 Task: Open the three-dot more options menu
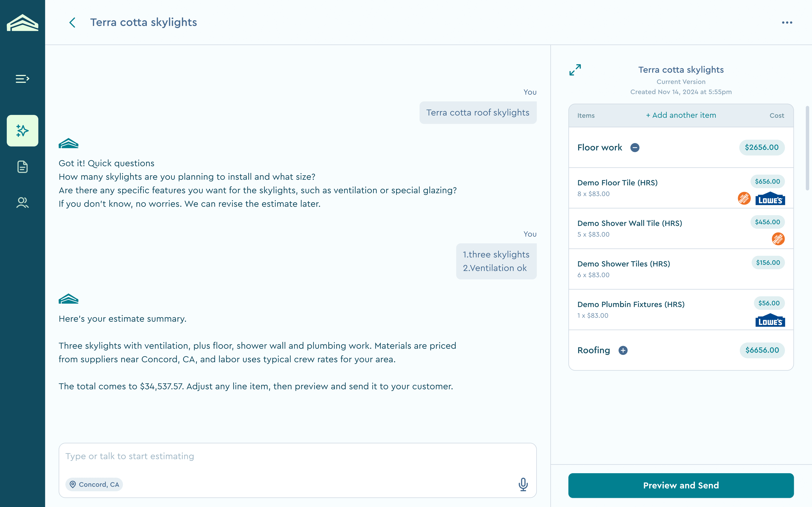pyautogui.click(x=787, y=22)
